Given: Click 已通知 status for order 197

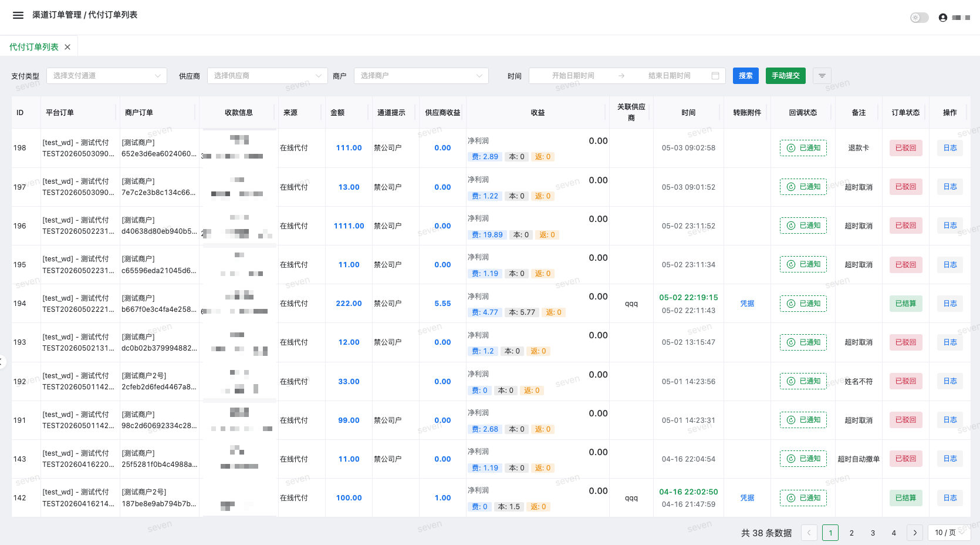Looking at the screenshot, I should coord(803,187).
